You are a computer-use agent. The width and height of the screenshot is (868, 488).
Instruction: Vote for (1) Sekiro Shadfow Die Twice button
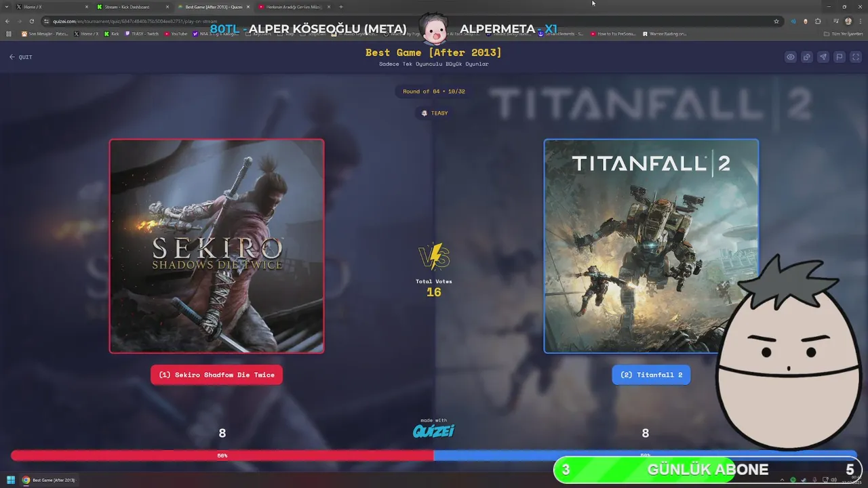point(217,375)
